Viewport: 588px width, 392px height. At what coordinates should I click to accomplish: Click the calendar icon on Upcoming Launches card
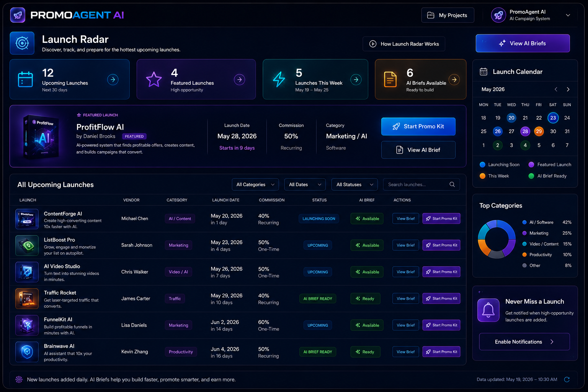[x=26, y=79]
